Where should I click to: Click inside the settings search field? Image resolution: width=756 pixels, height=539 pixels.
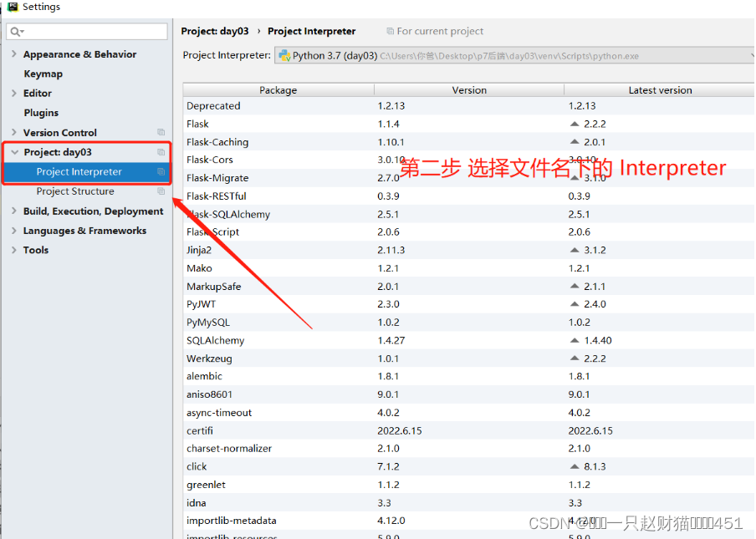87,32
